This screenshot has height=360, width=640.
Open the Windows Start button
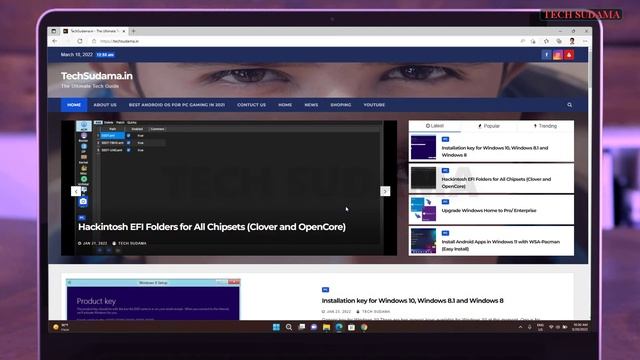(276, 327)
